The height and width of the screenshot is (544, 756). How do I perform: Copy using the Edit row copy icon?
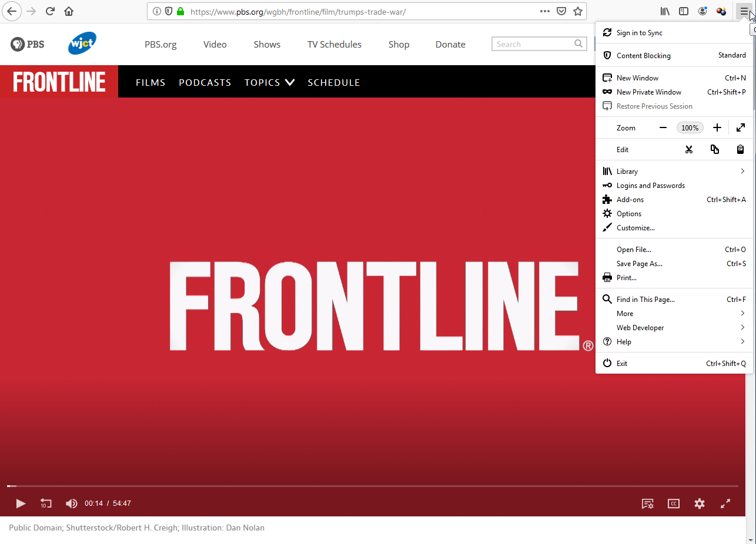tap(715, 149)
